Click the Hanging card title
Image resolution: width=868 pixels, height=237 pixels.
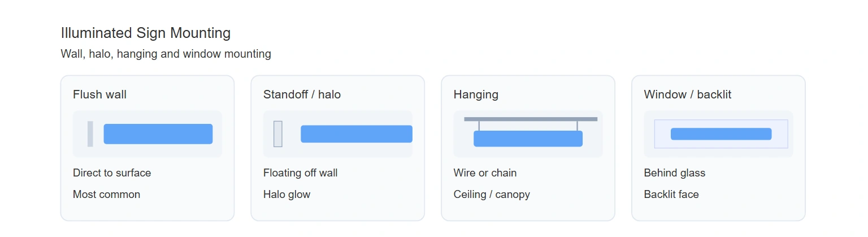pyautogui.click(x=476, y=94)
